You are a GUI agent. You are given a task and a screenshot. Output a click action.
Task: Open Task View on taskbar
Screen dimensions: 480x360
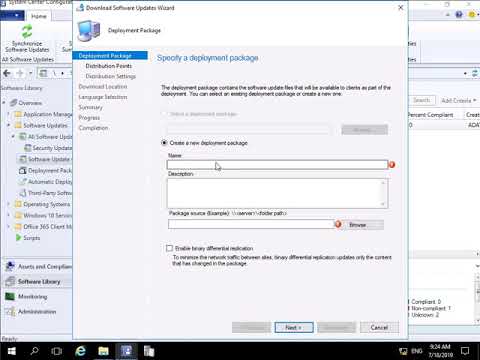coord(56,351)
